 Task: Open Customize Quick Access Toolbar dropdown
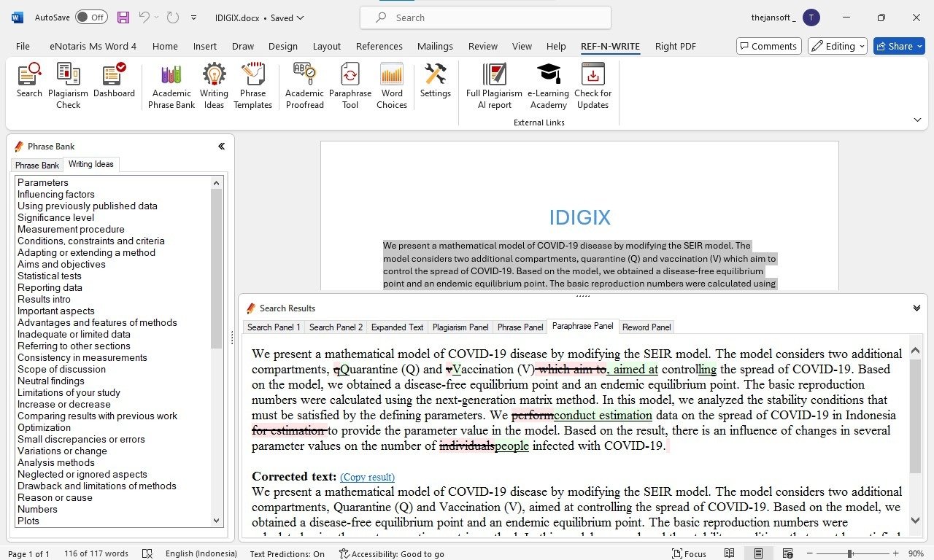click(193, 17)
